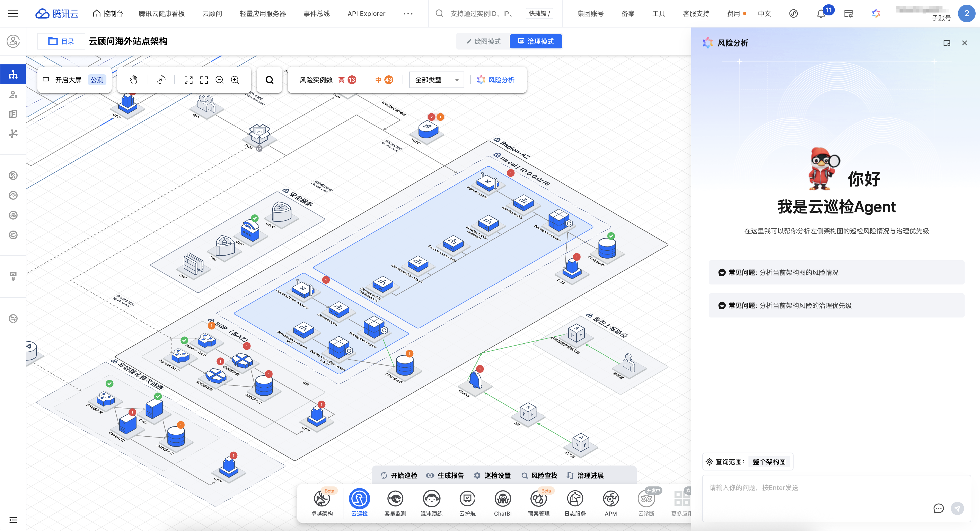Image resolution: width=980 pixels, height=531 pixels.
Task: Open the 全部类型 risk type dropdown
Action: tap(436, 80)
